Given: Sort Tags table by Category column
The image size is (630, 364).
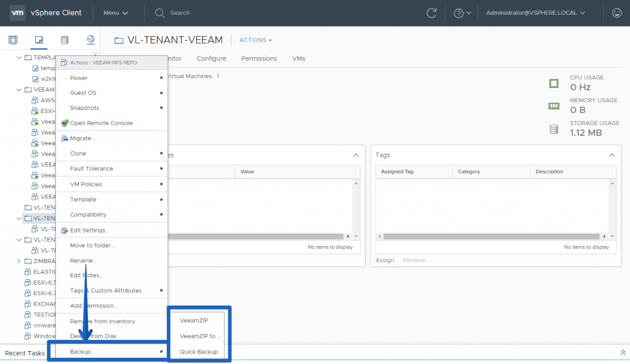Looking at the screenshot, I should coord(492,172).
